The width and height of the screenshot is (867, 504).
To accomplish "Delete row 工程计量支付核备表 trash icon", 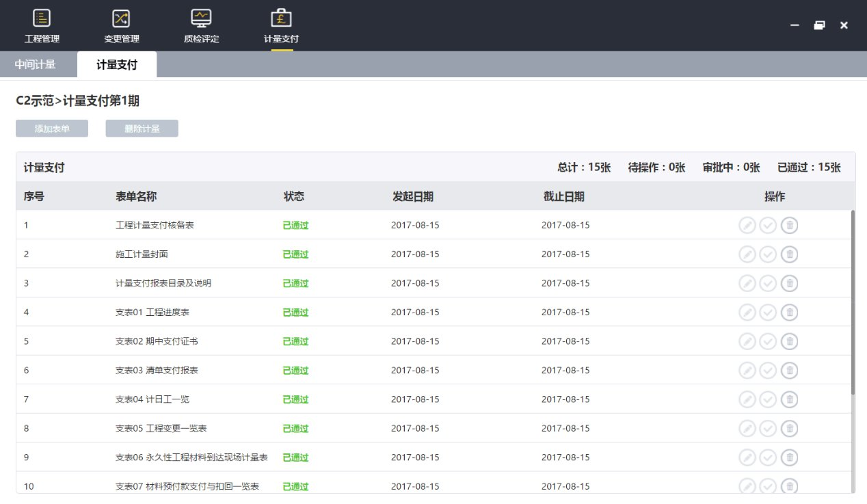I will [x=790, y=225].
